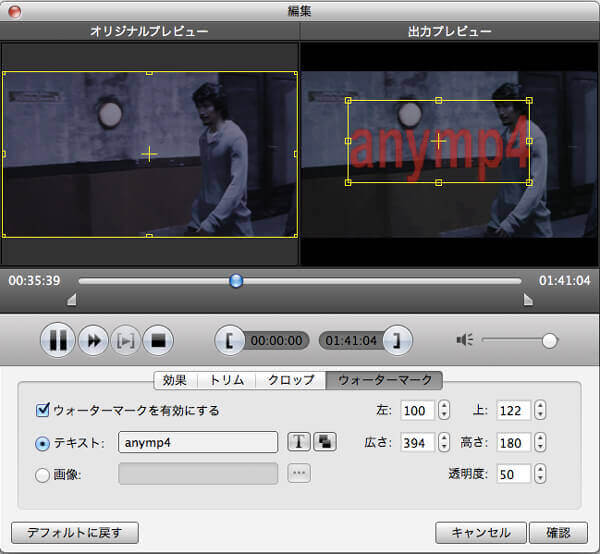Click the デフォルトに戻す button
Screen dimensions: 600x554
(75, 533)
